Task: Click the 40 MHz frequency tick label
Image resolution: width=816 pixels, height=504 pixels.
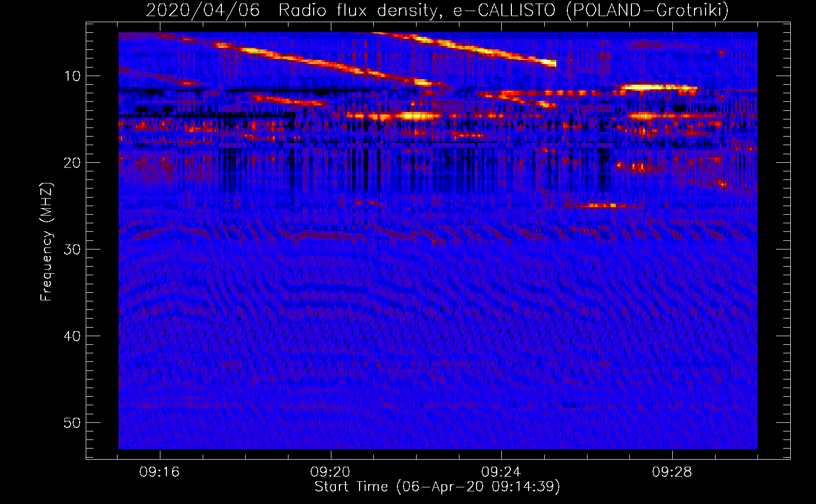Action: click(72, 336)
